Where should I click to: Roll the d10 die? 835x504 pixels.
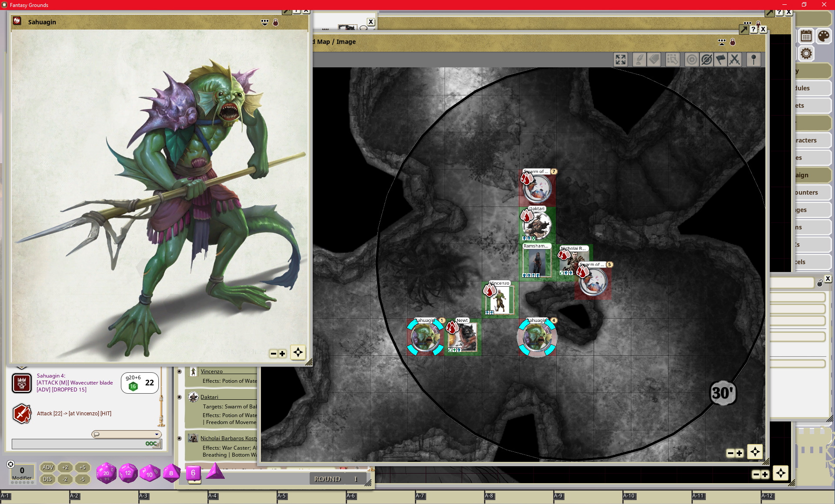pos(150,474)
